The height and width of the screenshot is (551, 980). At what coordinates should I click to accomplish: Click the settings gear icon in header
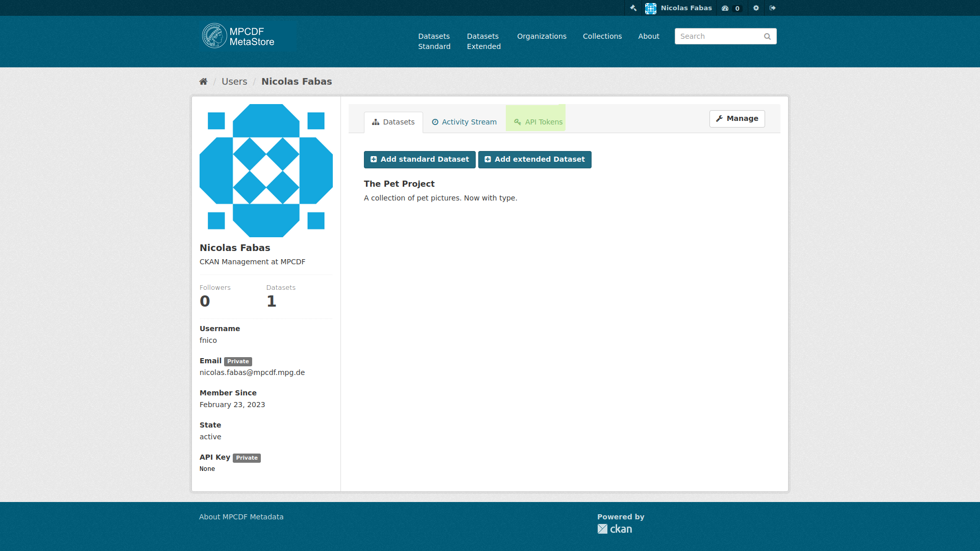click(756, 8)
